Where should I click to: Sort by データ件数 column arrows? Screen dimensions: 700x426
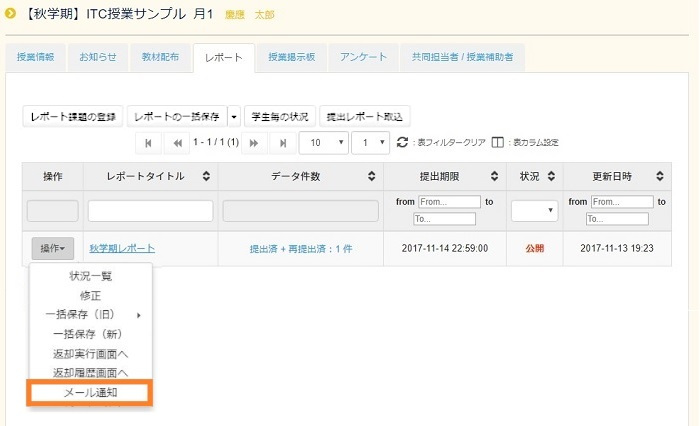(372, 177)
